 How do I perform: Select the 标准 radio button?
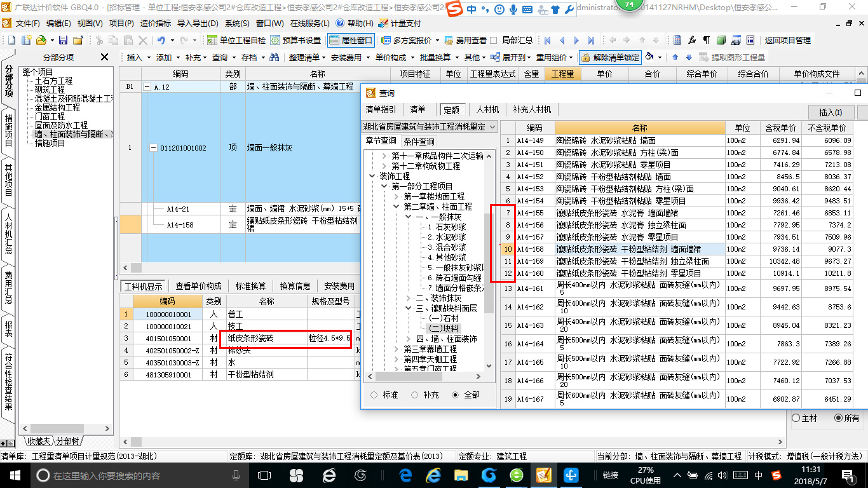point(374,395)
